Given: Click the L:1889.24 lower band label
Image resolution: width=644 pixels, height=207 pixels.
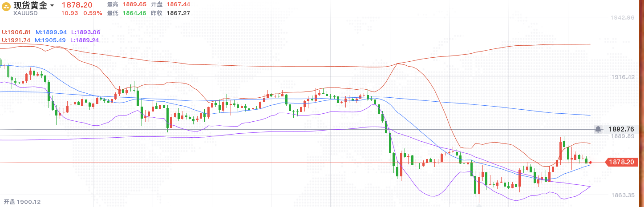Looking at the screenshot, I should pos(85,40).
